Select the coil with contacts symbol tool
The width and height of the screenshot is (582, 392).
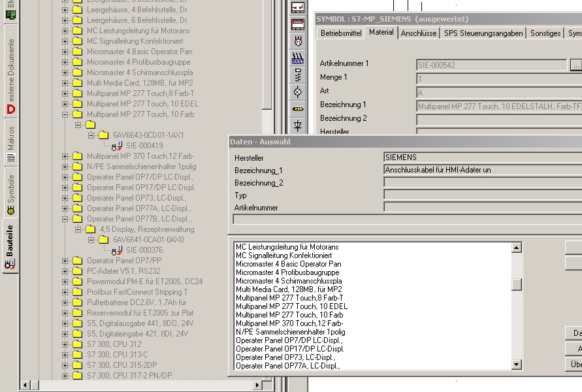(x=298, y=75)
